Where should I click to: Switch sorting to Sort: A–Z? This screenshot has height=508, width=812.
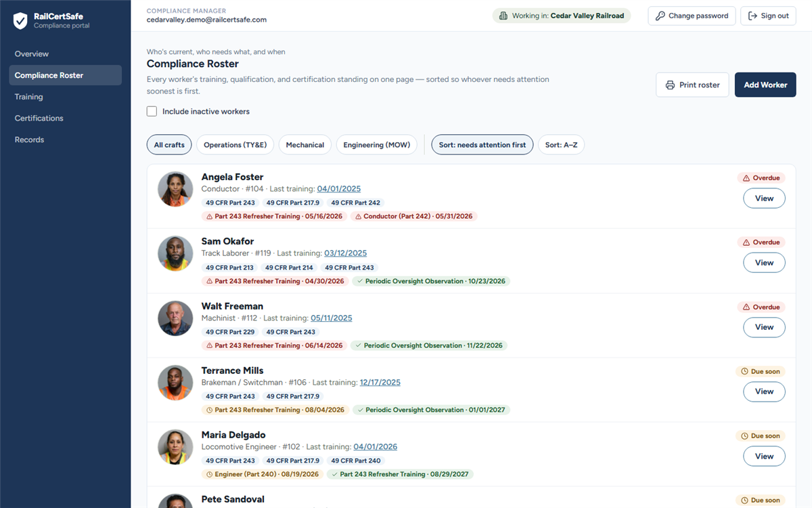(x=561, y=145)
